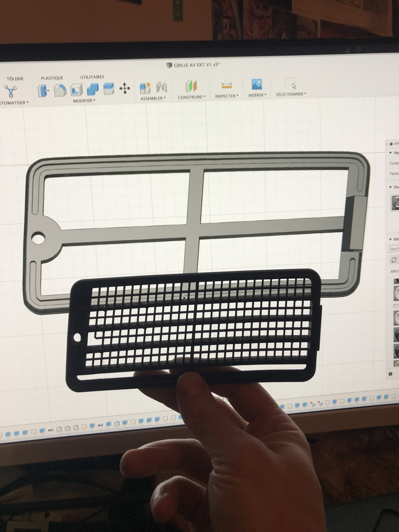Switch to the PLASTIQUE tab

point(52,78)
